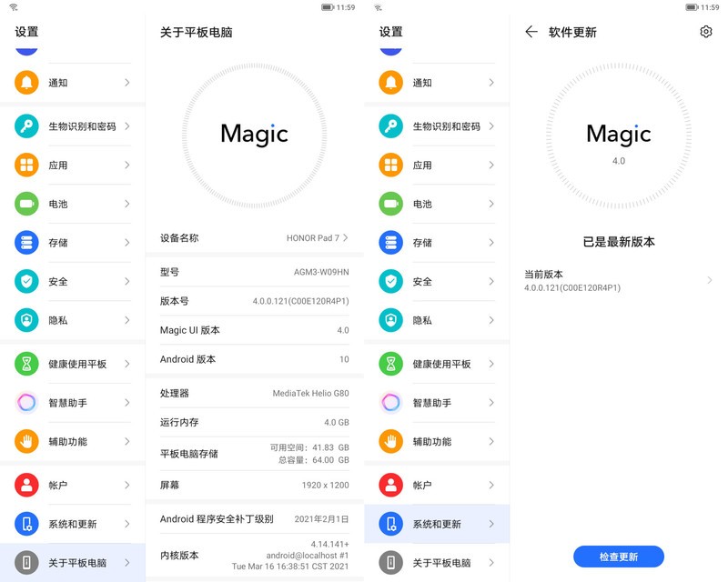728x582 pixels.
Task: Tap the Battery (电池) icon
Action: (25, 205)
